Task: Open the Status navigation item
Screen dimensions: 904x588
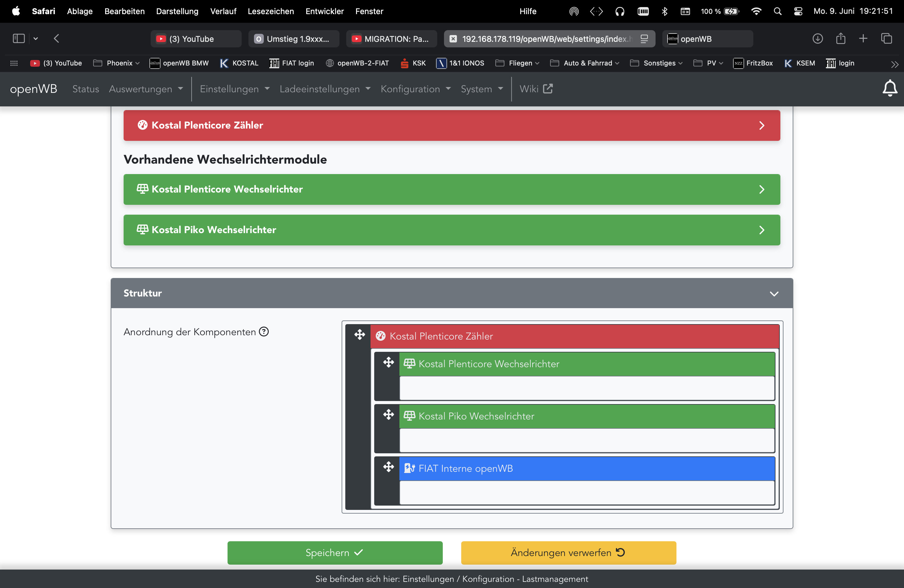Action: tap(85, 89)
